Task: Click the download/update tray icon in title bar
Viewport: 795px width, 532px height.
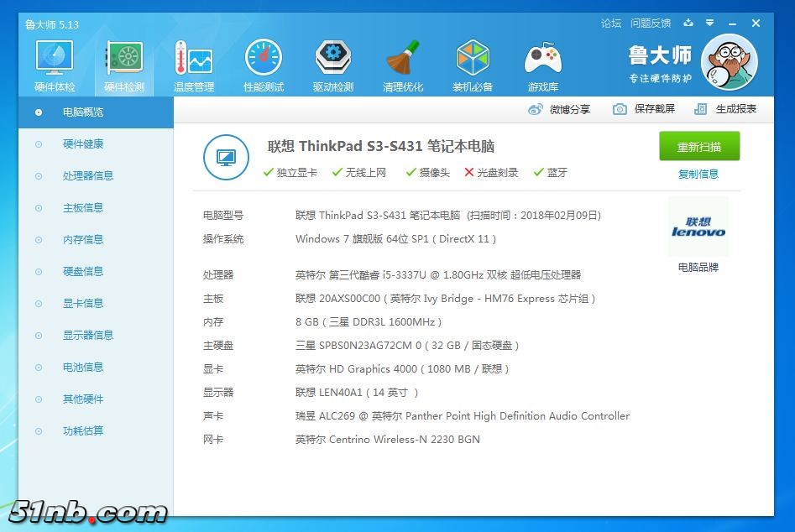Action: (x=689, y=23)
